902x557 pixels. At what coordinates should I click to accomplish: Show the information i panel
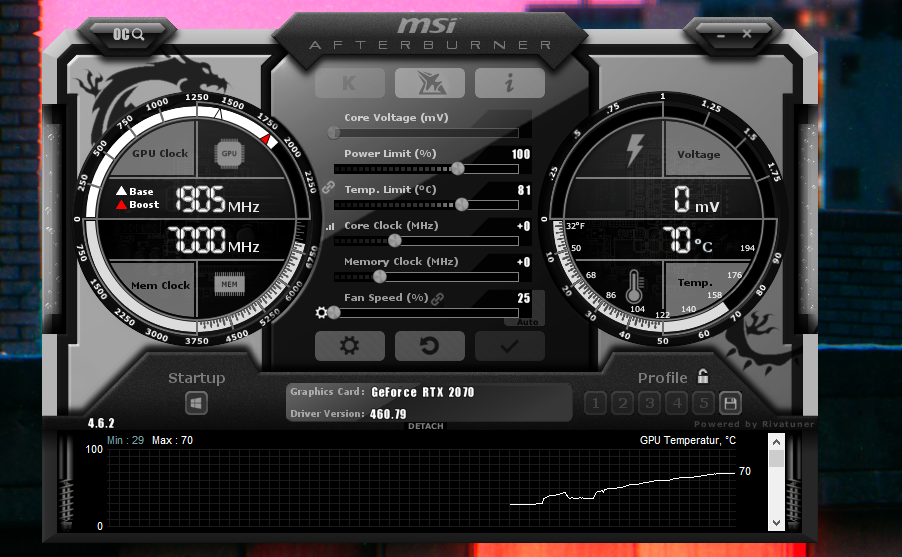click(x=510, y=83)
